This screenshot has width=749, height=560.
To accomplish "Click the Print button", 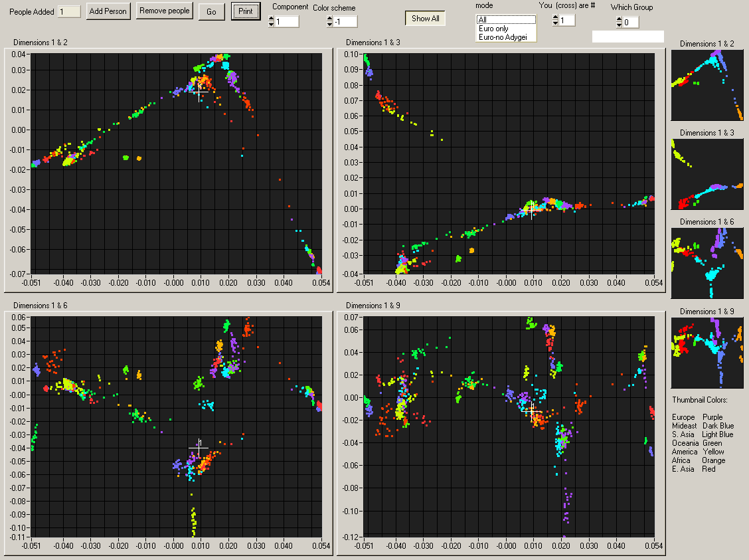I will pos(246,11).
